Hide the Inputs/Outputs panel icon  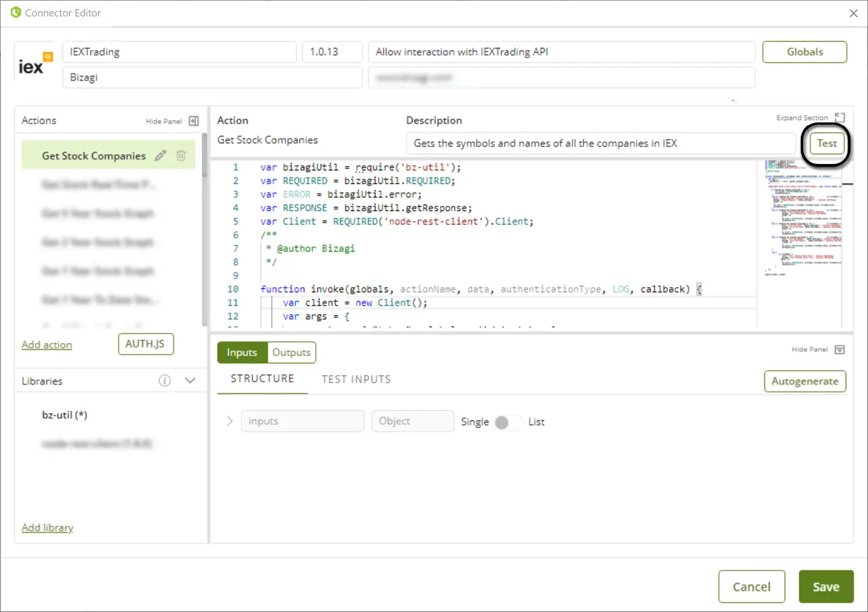(839, 350)
